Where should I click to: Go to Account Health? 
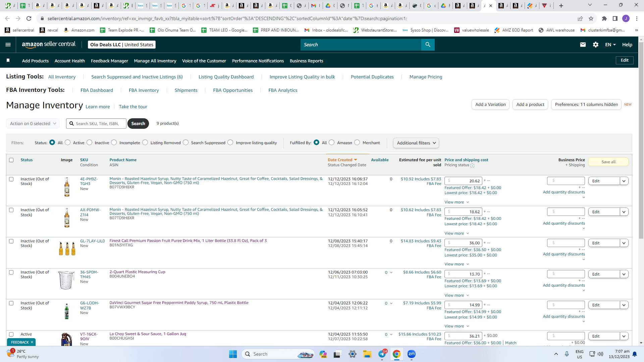pos(70,61)
